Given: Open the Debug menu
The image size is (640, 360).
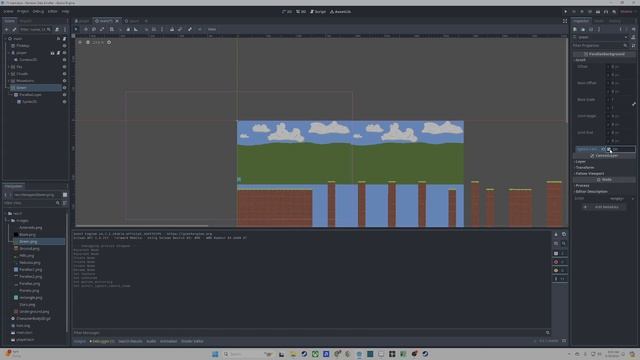Looking at the screenshot, I should 38,11.
